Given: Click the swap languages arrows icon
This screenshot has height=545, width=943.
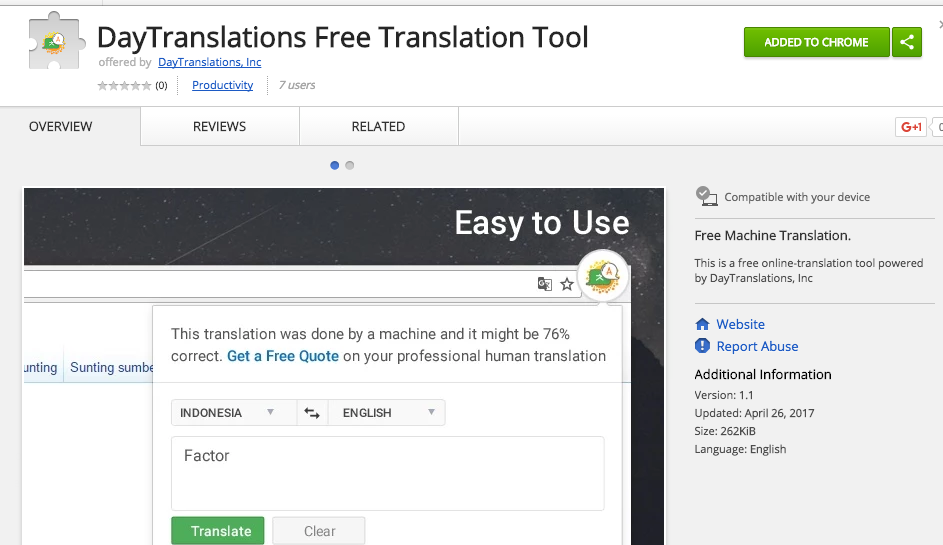Looking at the screenshot, I should (x=312, y=413).
